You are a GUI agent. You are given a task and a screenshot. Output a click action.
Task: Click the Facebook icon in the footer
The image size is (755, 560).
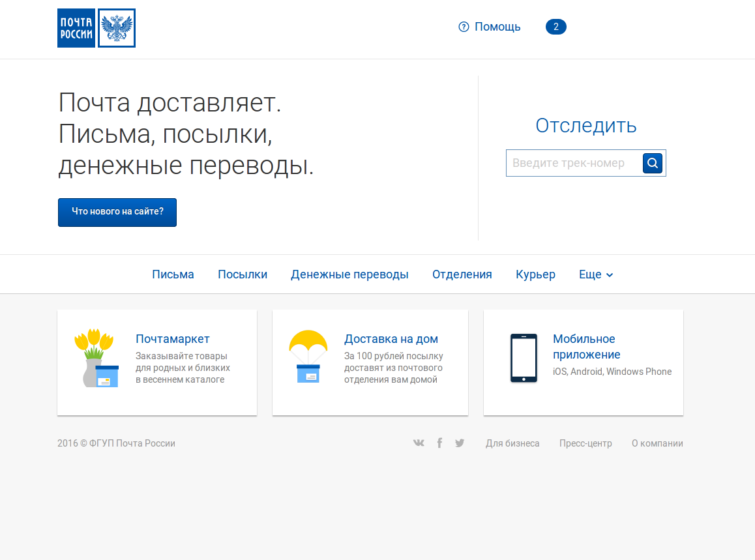coord(439,443)
